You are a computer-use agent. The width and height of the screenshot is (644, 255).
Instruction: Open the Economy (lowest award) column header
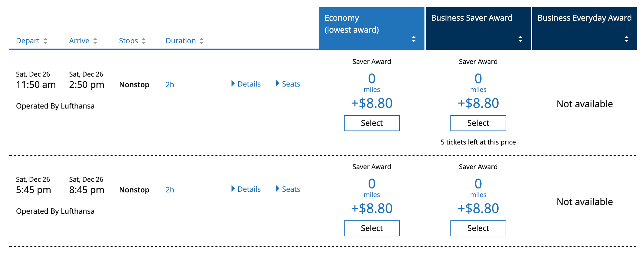[x=352, y=24]
